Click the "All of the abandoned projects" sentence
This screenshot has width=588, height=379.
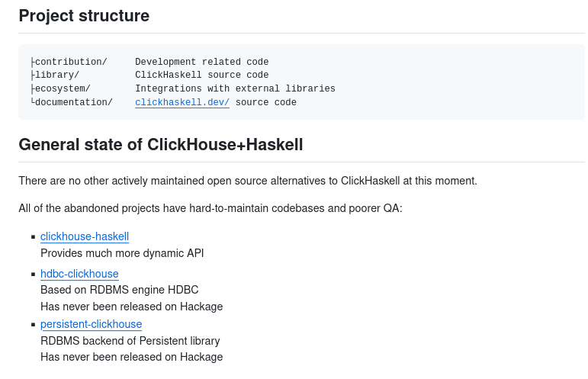[210, 208]
